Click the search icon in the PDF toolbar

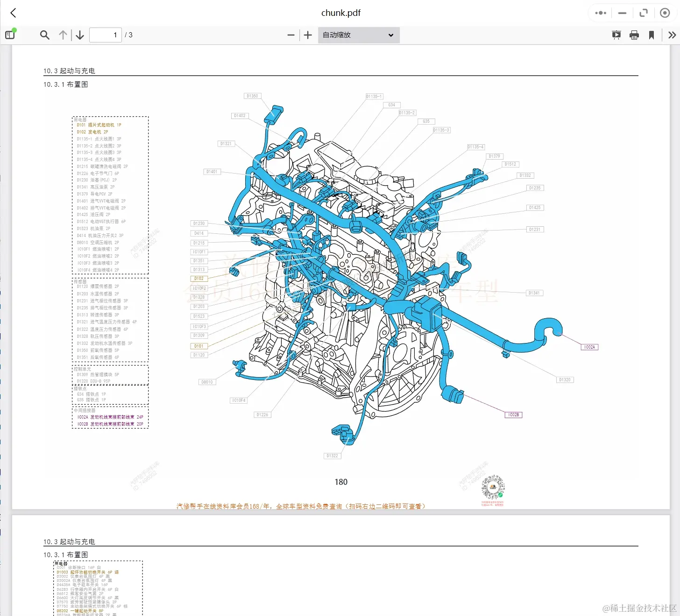(44, 35)
